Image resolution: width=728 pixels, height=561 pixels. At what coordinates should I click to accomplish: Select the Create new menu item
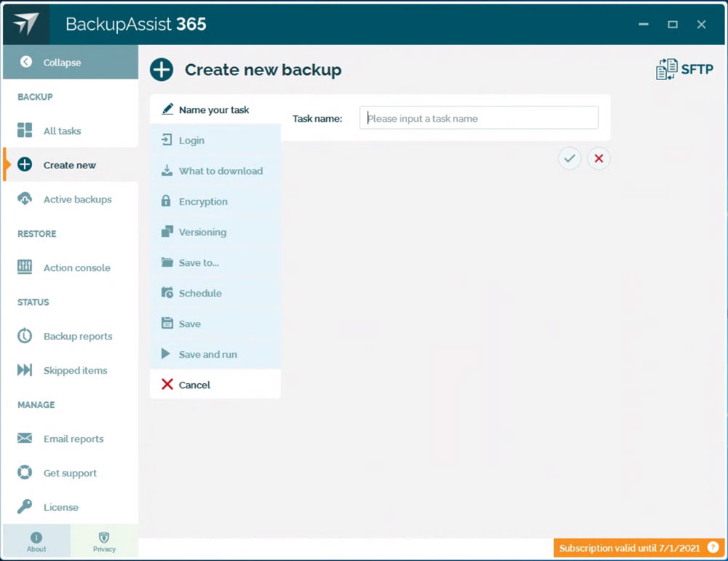coord(71,165)
